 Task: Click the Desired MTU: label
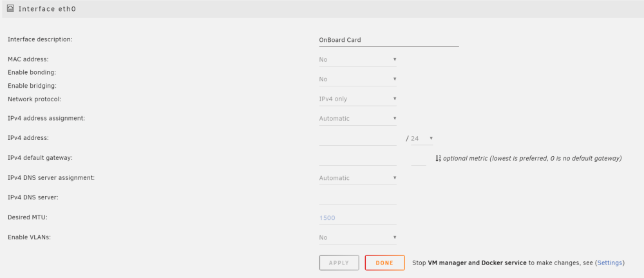click(x=28, y=217)
